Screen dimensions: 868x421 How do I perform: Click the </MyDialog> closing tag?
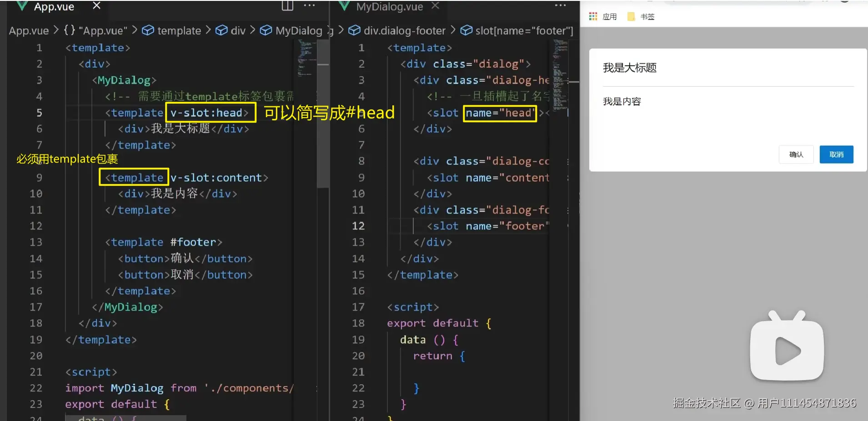tap(127, 307)
